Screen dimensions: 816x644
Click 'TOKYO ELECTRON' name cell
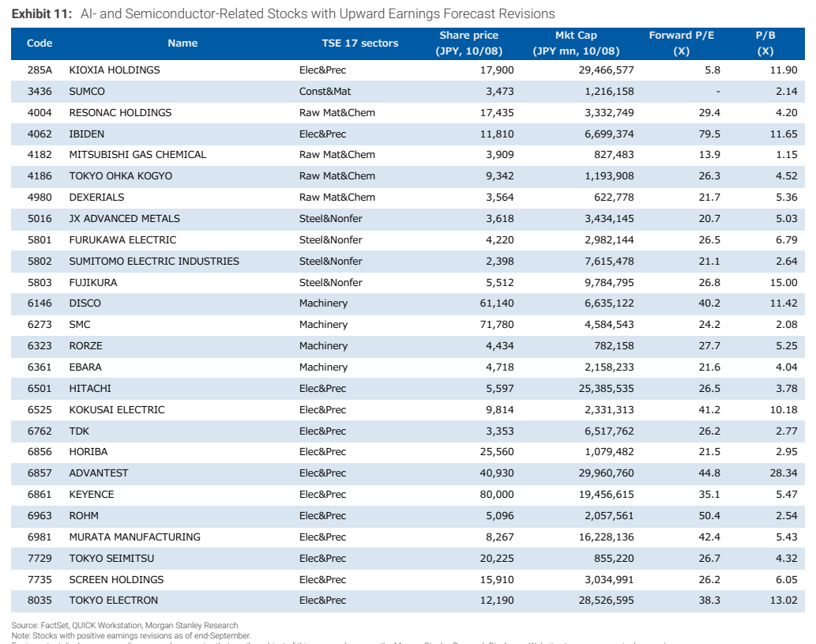114,601
